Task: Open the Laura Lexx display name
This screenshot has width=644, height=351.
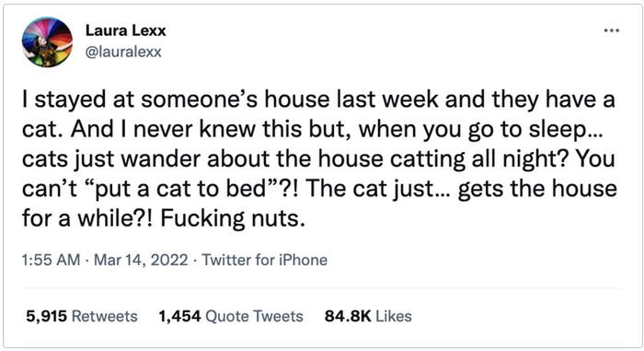Action: 125,30
